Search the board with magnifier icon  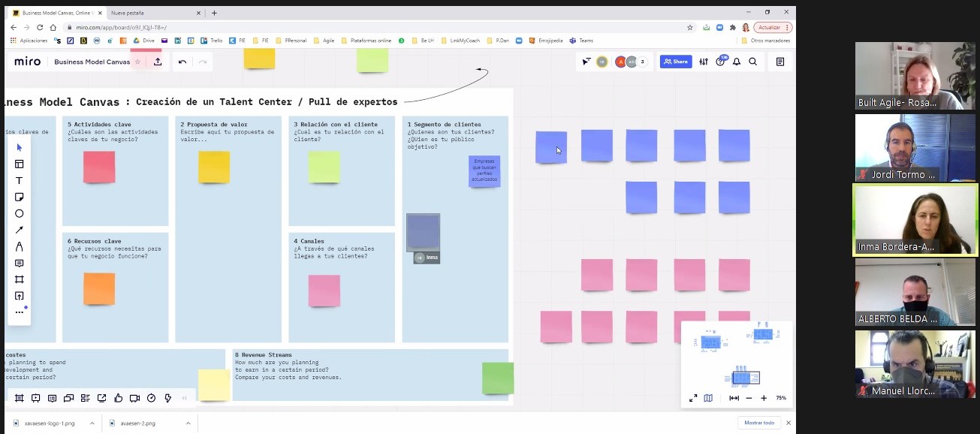tap(752, 62)
